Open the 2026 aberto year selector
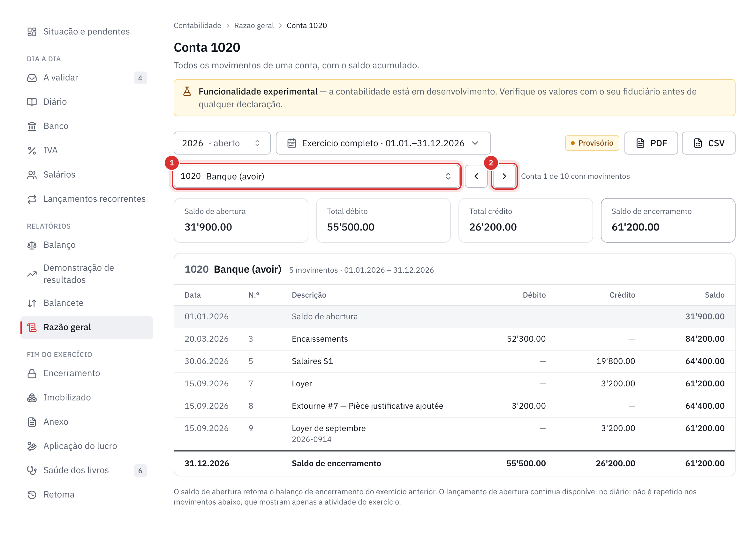756x539 pixels. (222, 143)
